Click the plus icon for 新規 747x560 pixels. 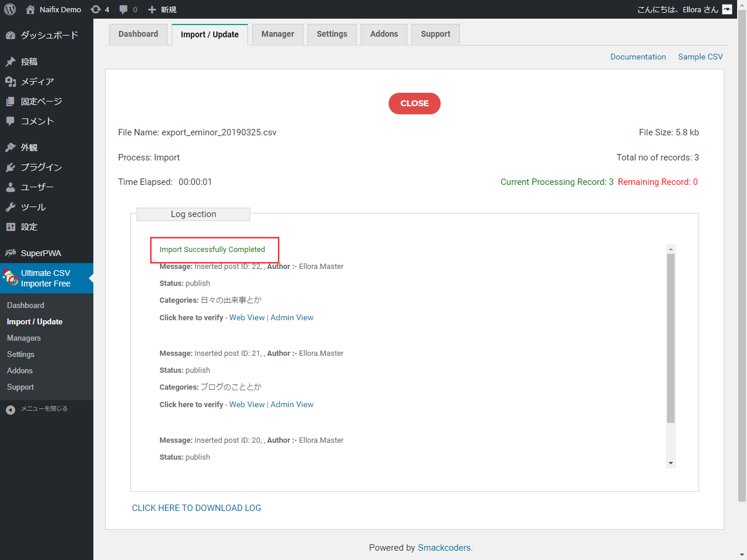152,9
